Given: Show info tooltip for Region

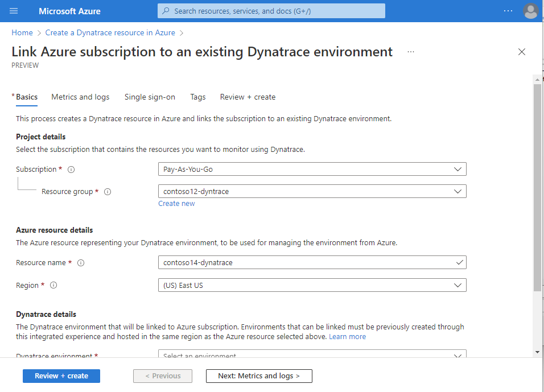Looking at the screenshot, I should (x=53, y=285).
